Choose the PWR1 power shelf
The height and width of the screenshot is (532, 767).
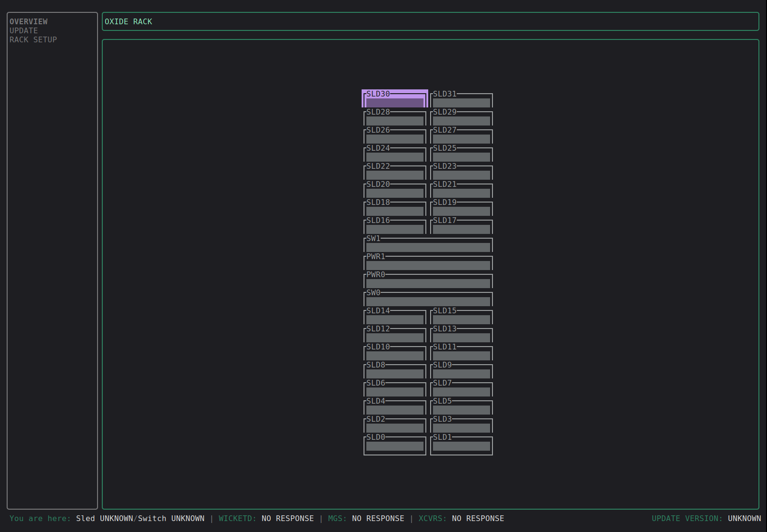click(428, 262)
